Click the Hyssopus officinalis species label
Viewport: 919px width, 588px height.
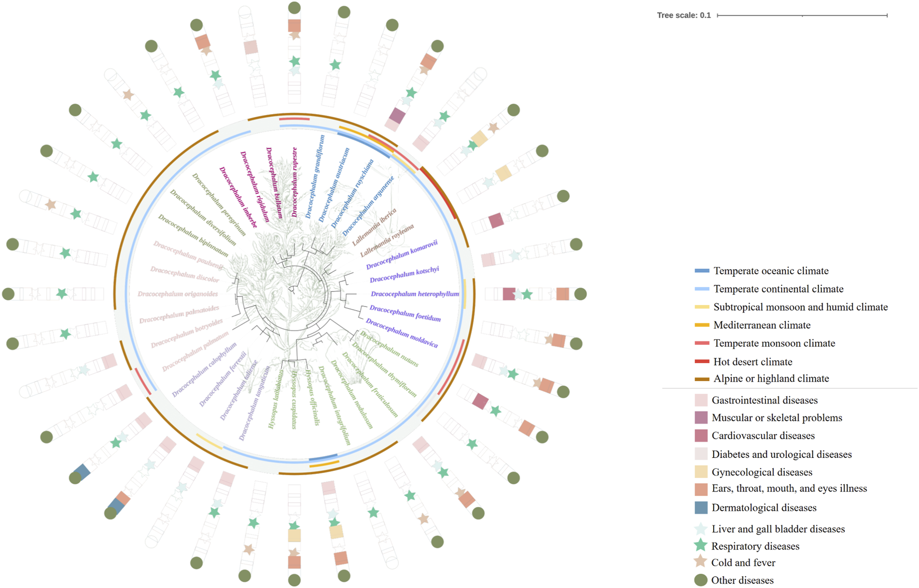312,397
